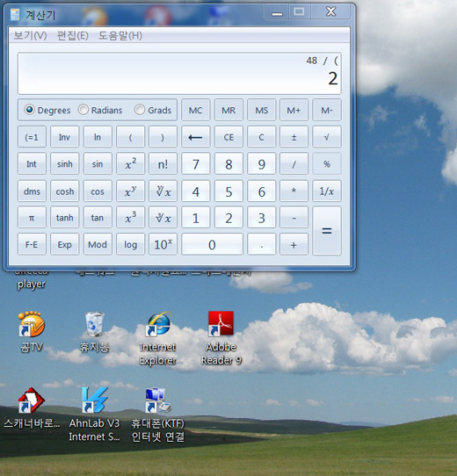
Task: Toggle the Inv inverse functions button
Action: point(64,137)
